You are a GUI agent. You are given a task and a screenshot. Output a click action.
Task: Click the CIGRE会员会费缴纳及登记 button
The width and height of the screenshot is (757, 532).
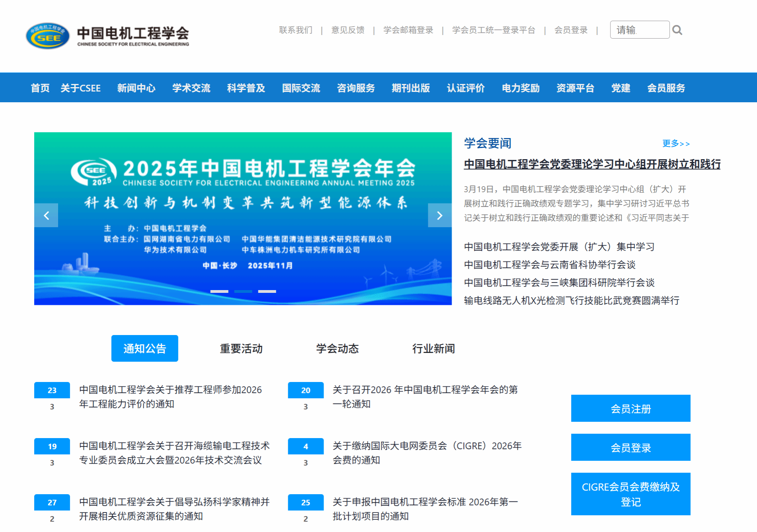click(630, 494)
